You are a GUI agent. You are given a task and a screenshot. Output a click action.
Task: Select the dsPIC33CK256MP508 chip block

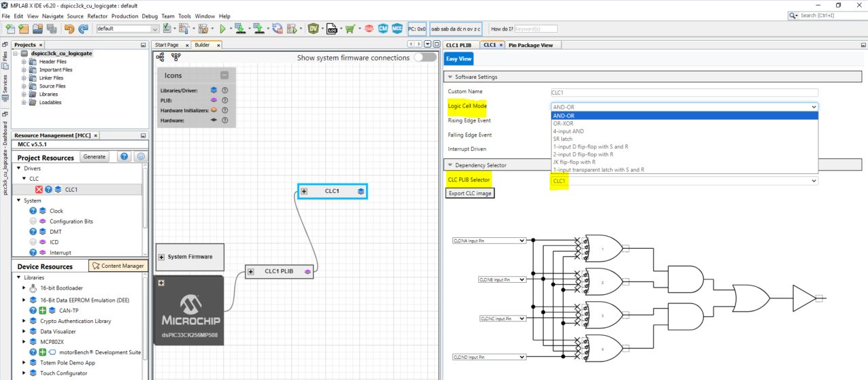[x=189, y=311]
